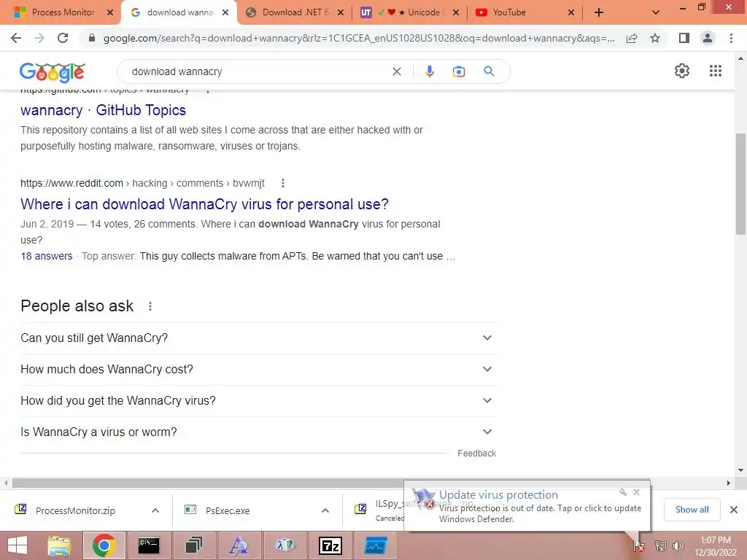Close the downloads bar

(734, 510)
